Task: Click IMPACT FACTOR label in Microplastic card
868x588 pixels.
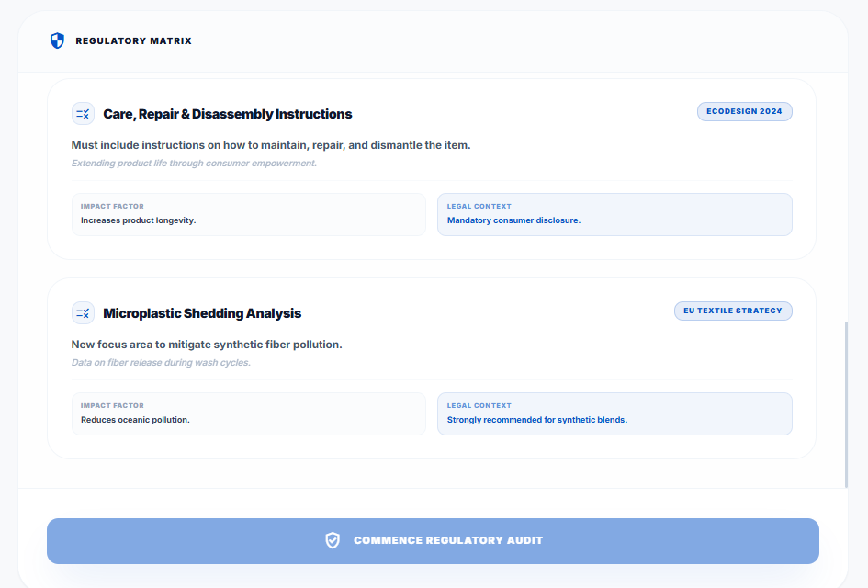Action: click(112, 405)
